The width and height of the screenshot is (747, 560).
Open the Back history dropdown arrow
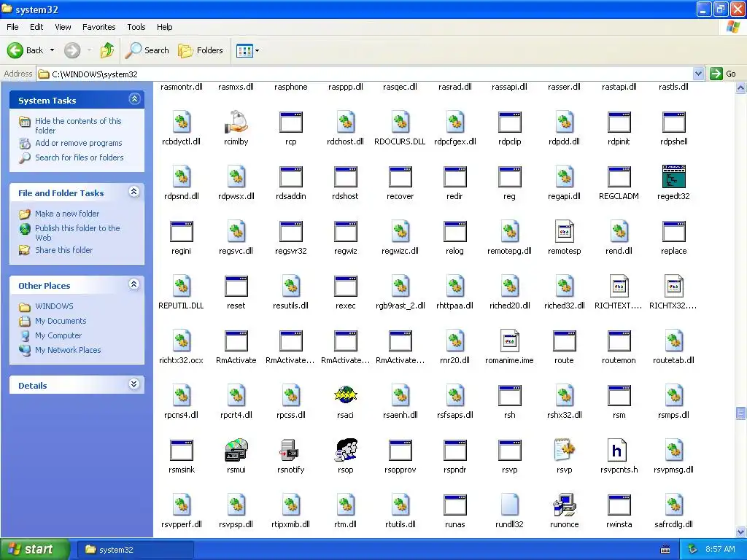click(52, 50)
